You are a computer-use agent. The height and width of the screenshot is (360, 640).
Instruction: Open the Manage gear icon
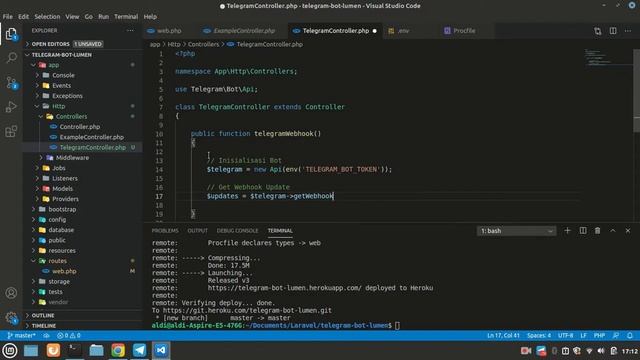click(x=11, y=318)
